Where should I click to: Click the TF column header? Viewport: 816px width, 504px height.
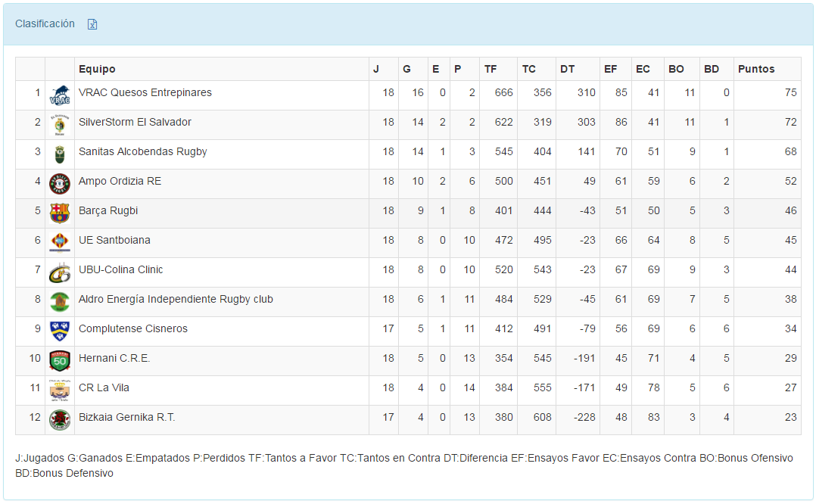coord(491,69)
